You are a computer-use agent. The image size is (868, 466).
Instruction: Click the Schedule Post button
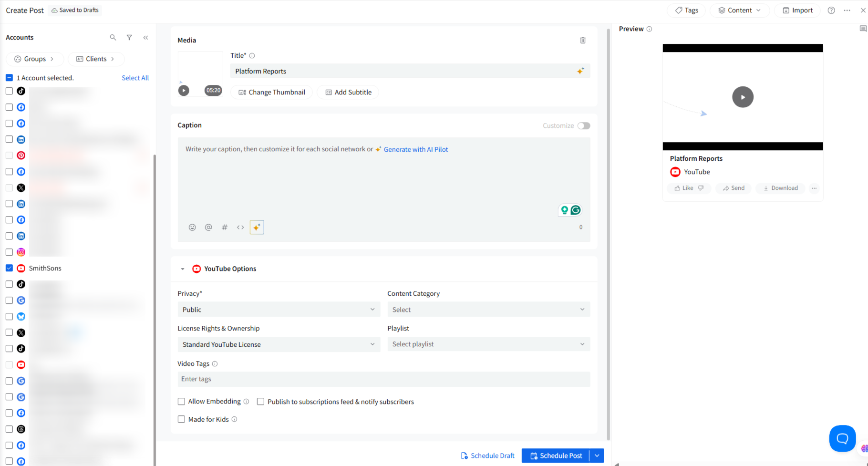[556, 456]
